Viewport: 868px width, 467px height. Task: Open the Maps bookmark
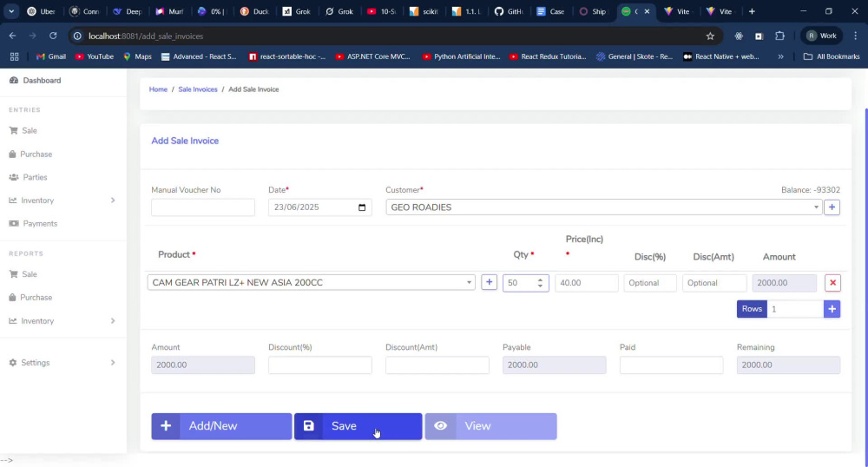(x=137, y=56)
